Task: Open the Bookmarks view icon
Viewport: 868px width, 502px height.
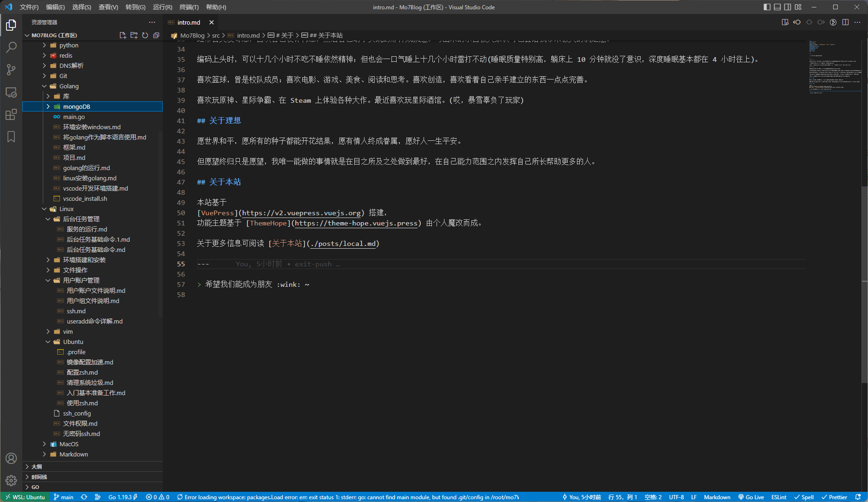Action: point(11,137)
